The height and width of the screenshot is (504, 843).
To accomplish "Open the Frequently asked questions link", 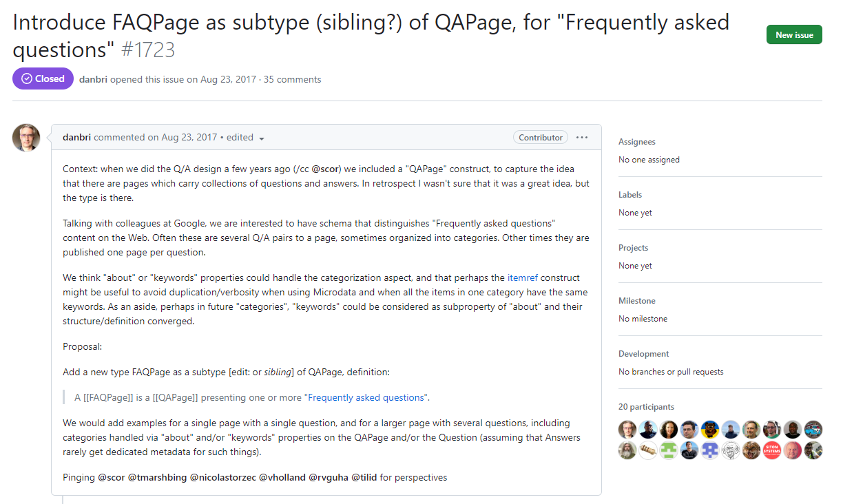I will click(366, 397).
